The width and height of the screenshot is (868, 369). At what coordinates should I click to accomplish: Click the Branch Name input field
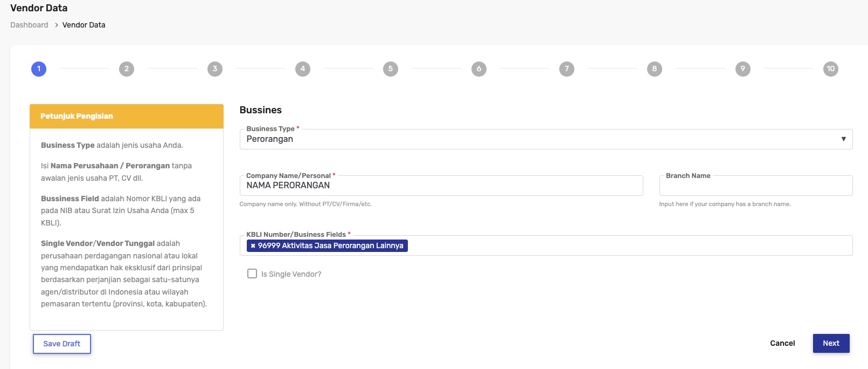(755, 186)
